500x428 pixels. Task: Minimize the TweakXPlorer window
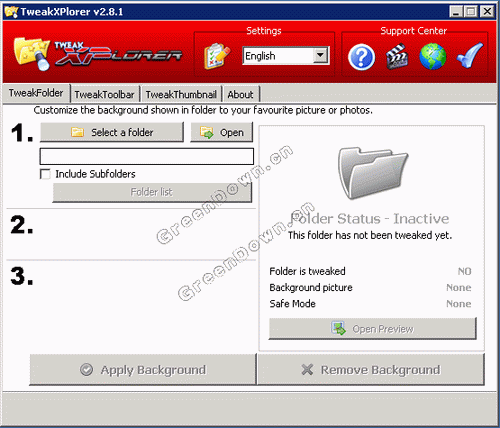(x=456, y=12)
